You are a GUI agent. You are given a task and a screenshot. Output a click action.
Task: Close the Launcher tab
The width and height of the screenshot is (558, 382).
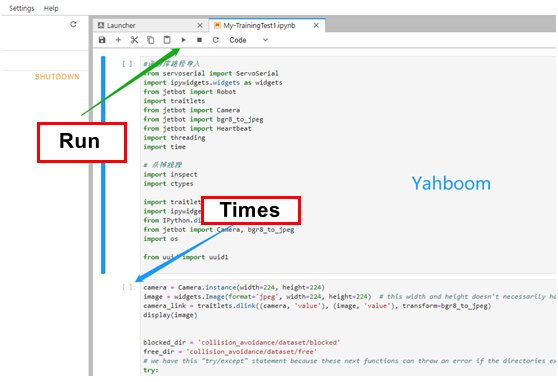200,25
